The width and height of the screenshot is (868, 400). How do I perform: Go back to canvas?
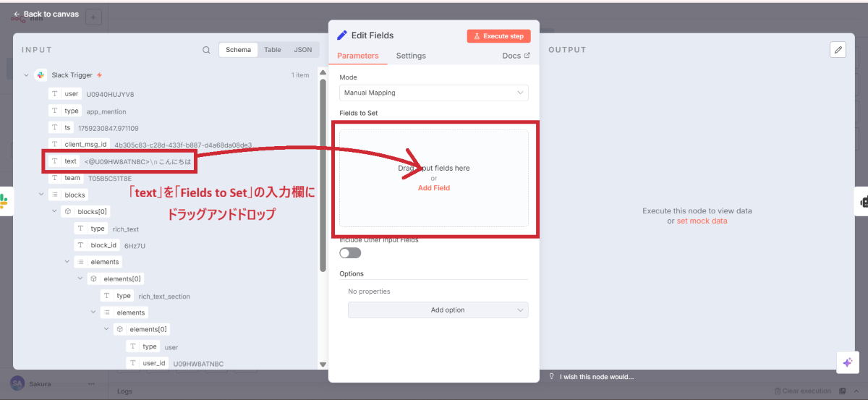tap(46, 14)
